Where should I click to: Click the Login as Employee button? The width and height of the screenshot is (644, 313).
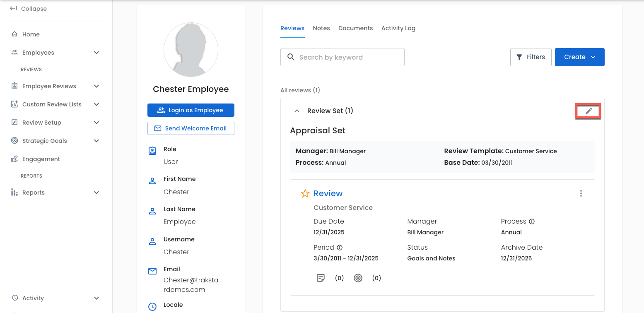(191, 110)
